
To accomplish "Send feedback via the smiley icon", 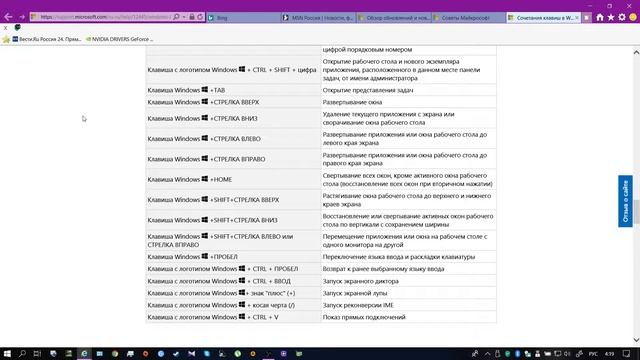I will click(x=633, y=17).
